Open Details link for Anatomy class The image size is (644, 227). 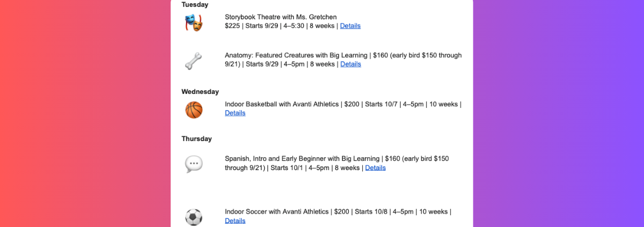(x=350, y=64)
